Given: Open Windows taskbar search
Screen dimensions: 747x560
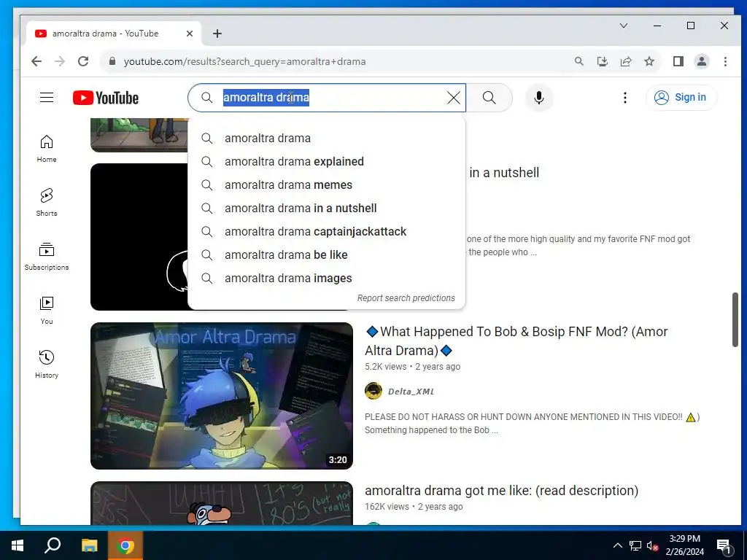Looking at the screenshot, I should [x=53, y=545].
